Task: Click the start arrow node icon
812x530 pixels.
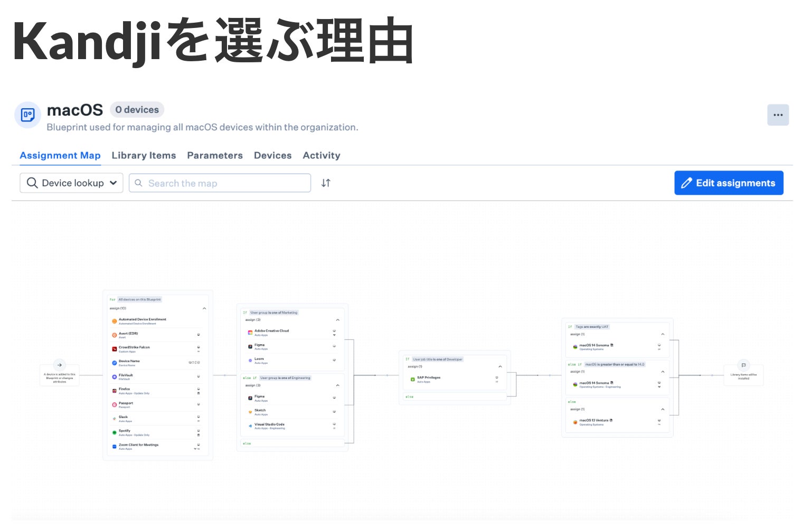Action: [x=60, y=365]
